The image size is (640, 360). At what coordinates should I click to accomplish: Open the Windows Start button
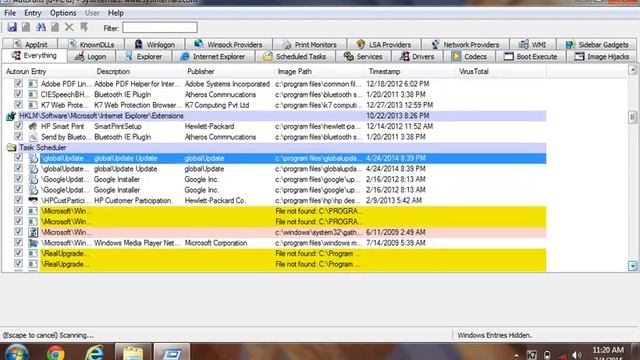pos(16,352)
